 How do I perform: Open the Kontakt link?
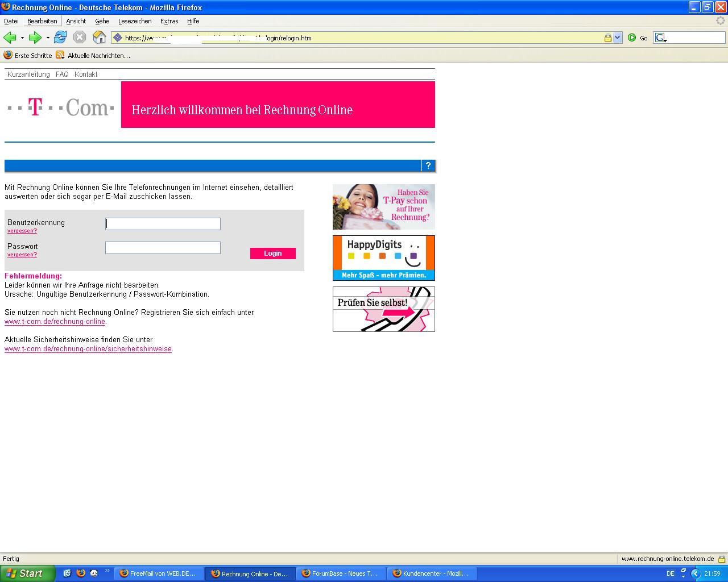pyautogui.click(x=86, y=74)
